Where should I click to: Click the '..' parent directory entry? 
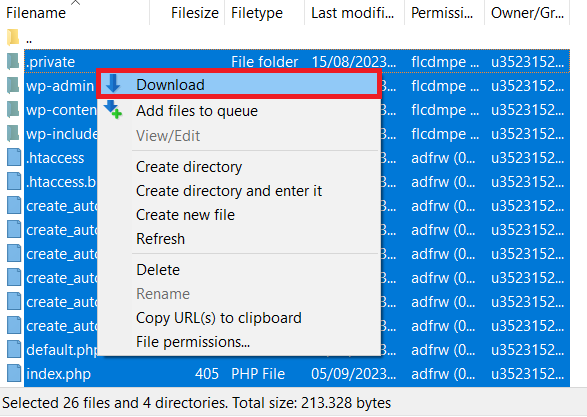pyautogui.click(x=29, y=39)
